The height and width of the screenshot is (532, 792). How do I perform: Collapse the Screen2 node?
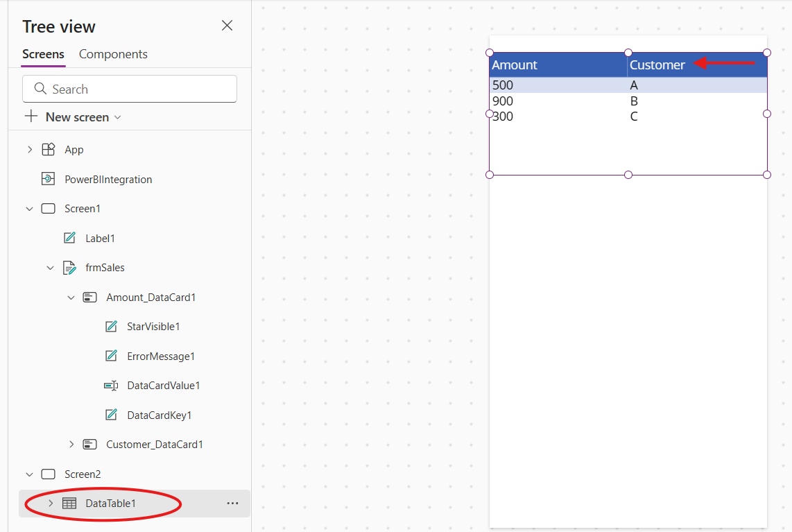[x=30, y=474]
